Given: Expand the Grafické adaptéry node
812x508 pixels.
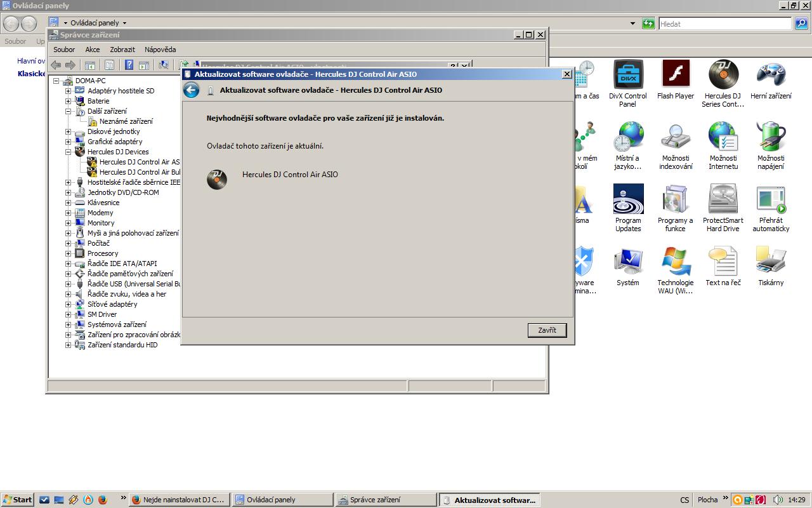Looking at the screenshot, I should (x=69, y=142).
